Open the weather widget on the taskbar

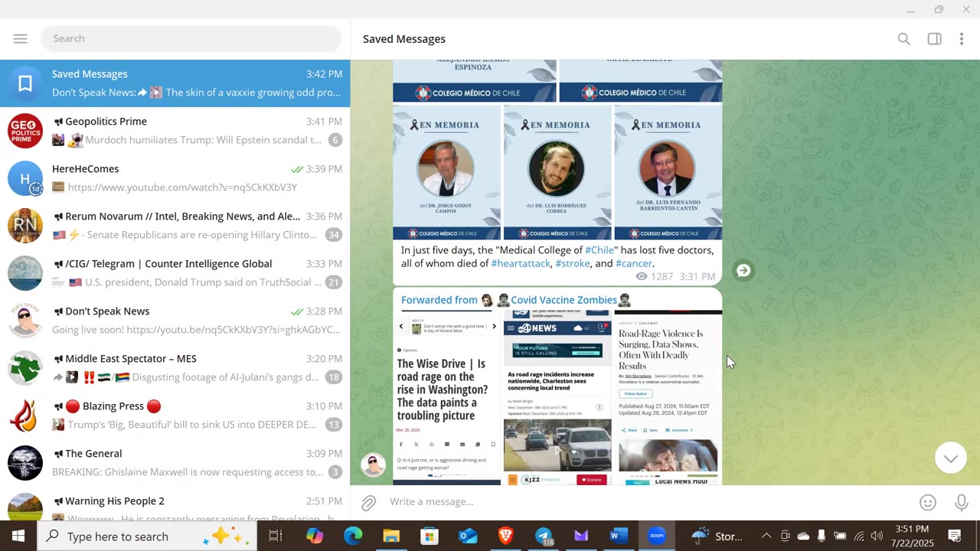(717, 536)
